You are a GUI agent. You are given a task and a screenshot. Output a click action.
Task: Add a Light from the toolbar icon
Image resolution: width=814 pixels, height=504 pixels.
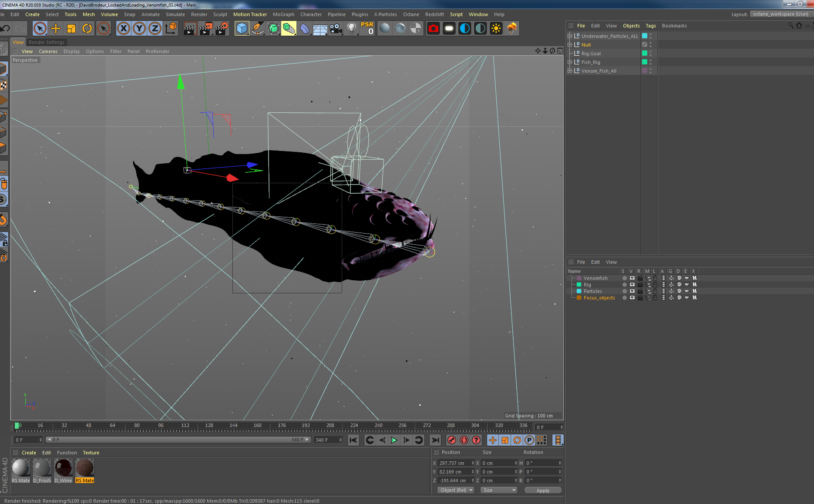tap(351, 28)
